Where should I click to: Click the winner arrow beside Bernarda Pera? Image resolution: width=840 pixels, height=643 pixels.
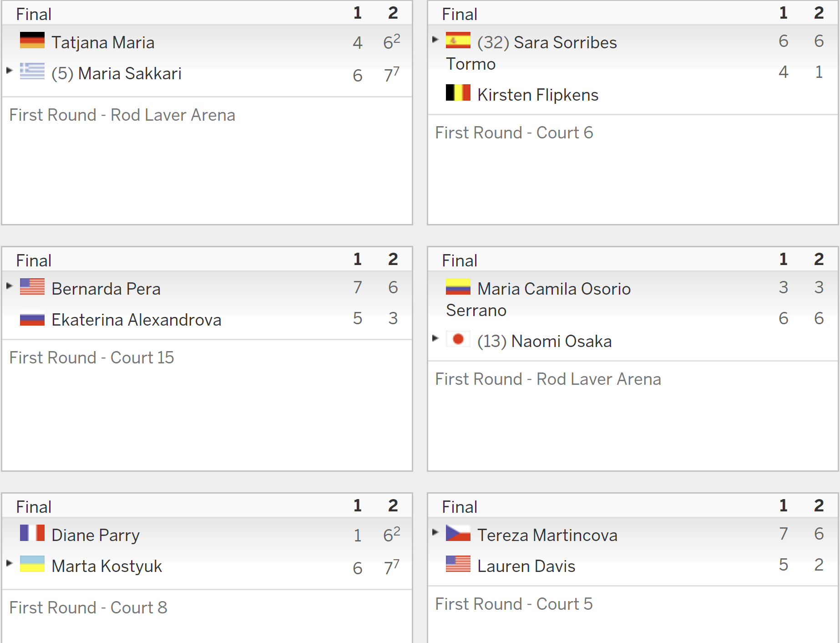point(10,286)
